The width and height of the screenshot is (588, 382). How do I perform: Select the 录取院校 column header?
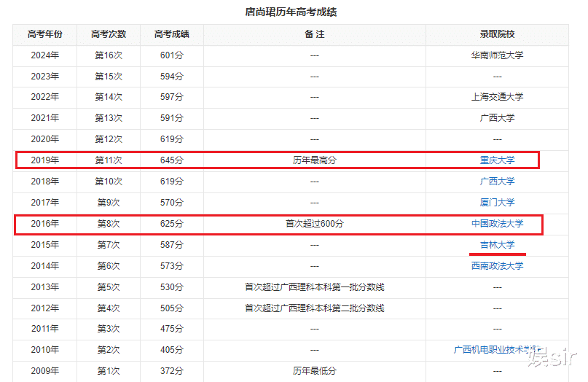tap(497, 34)
